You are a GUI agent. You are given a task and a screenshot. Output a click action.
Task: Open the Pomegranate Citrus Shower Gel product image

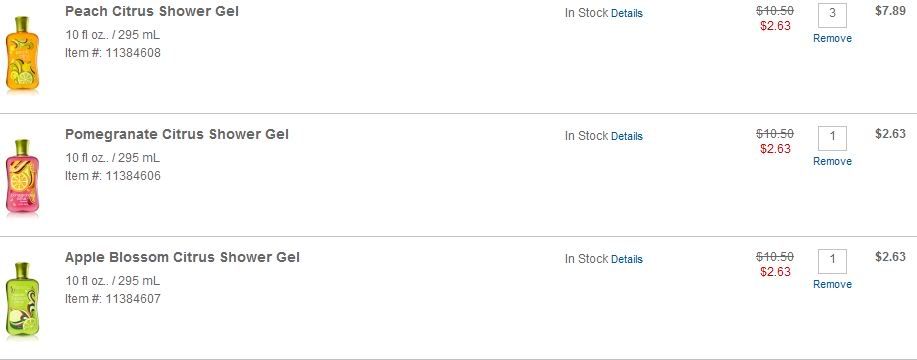coord(22,178)
